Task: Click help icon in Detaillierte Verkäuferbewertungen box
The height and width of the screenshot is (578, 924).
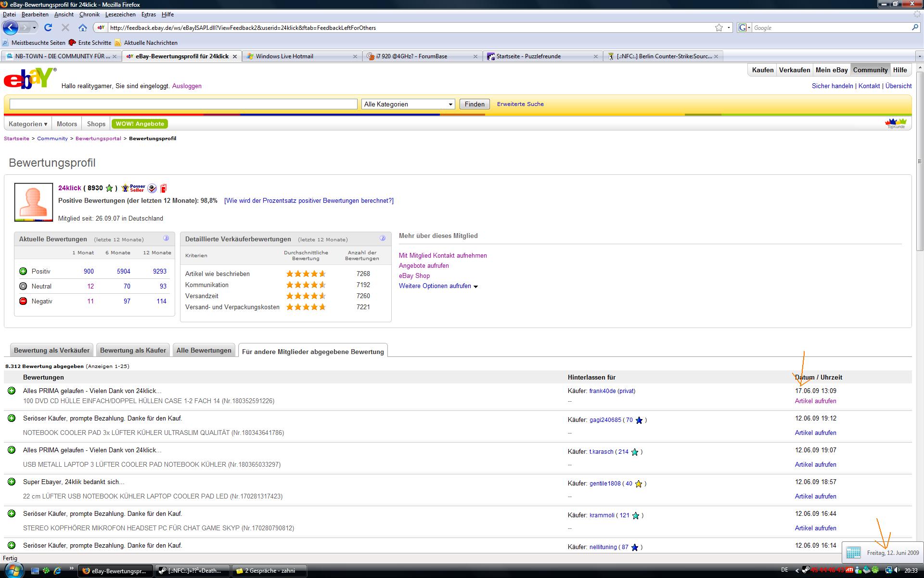Action: [x=383, y=238]
